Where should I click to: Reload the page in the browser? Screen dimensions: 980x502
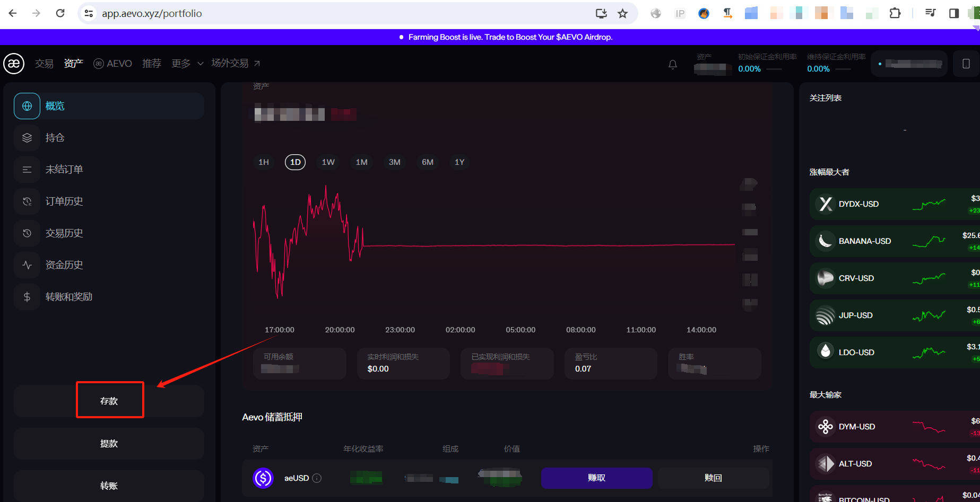point(60,13)
